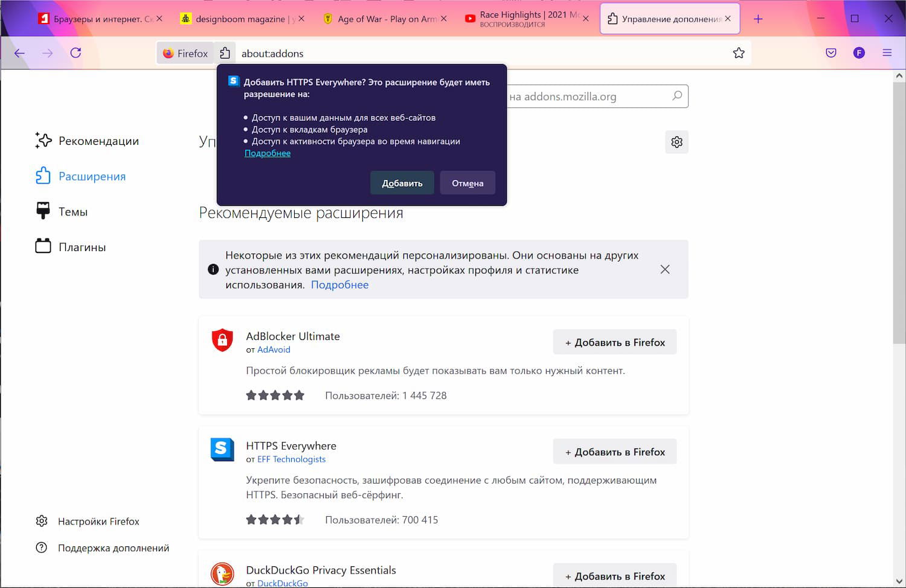Click the HTTPS Everywhere extension icon
This screenshot has width=906, height=588.
[222, 450]
